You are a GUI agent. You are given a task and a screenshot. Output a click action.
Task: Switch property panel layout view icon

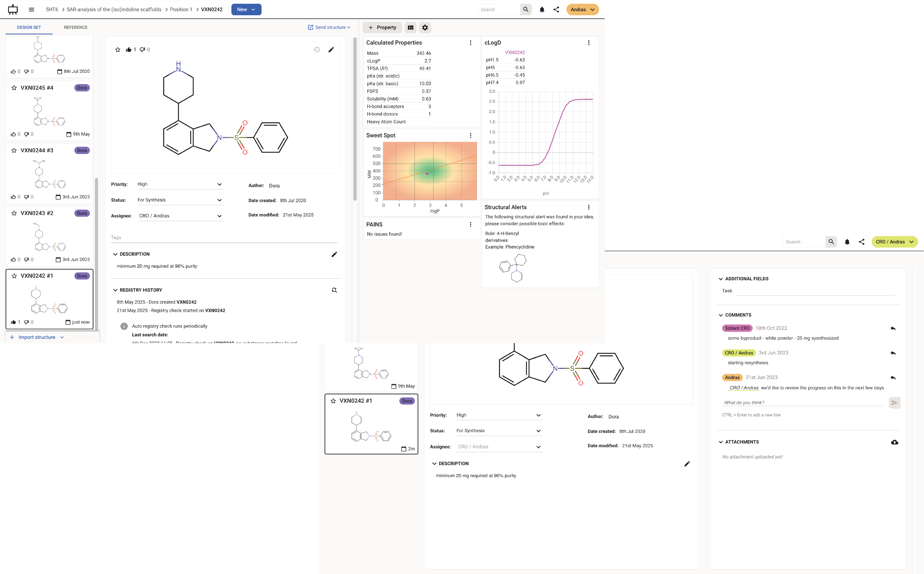coord(410,27)
